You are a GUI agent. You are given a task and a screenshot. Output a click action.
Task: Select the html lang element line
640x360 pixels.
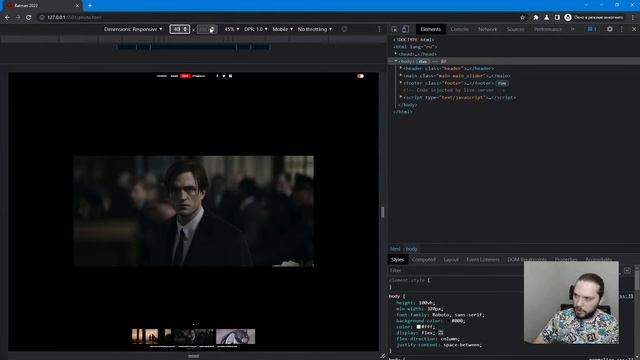415,47
